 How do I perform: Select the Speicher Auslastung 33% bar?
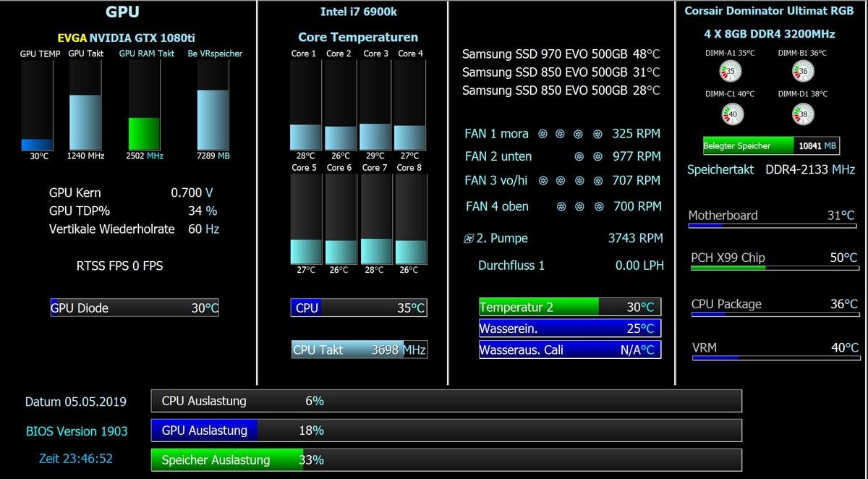pyautogui.click(x=446, y=459)
